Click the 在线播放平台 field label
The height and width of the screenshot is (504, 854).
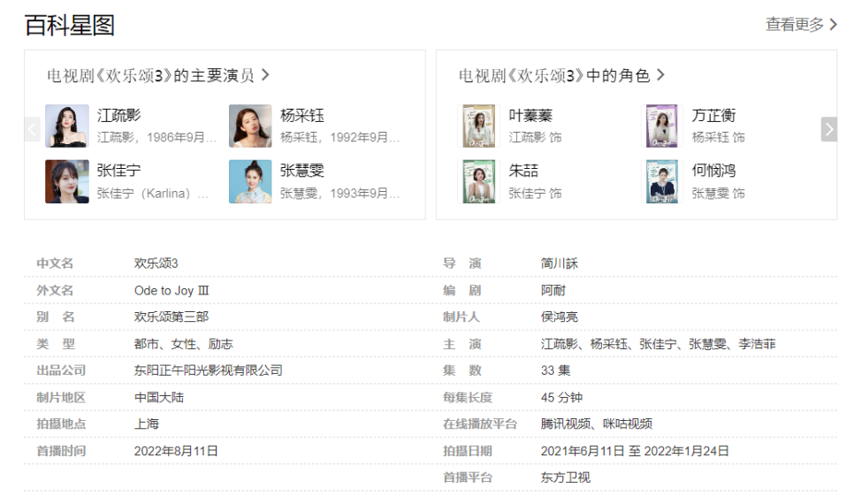[x=480, y=424]
